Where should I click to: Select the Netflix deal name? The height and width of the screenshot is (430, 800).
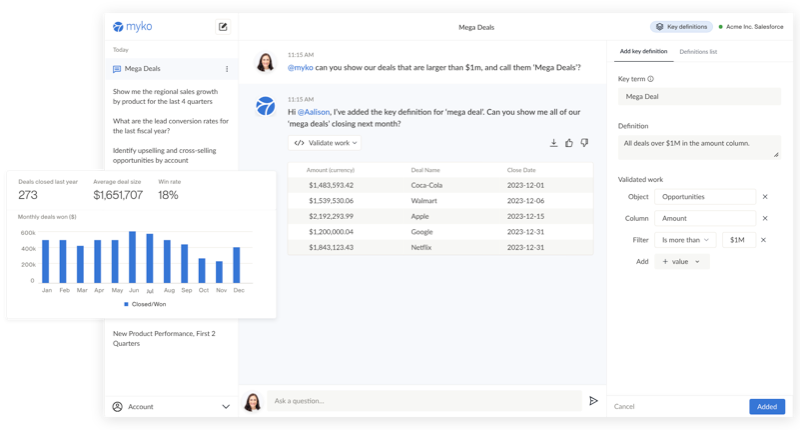pos(421,247)
